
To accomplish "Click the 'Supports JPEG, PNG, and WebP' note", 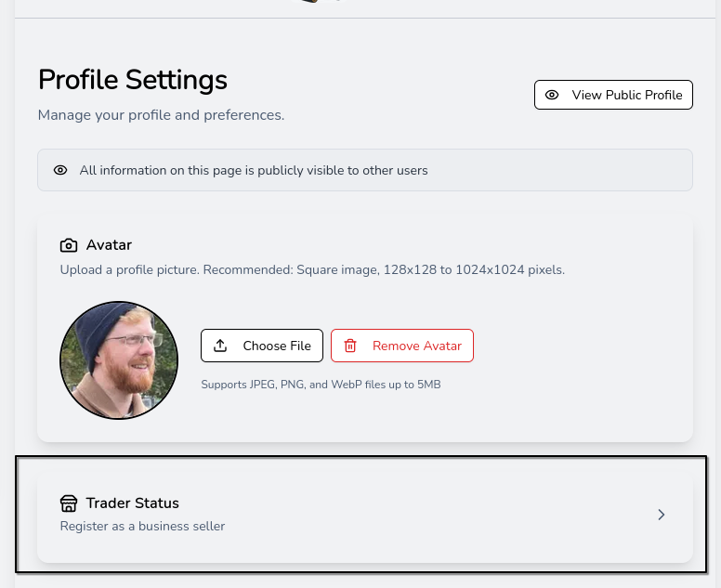I will pos(321,384).
